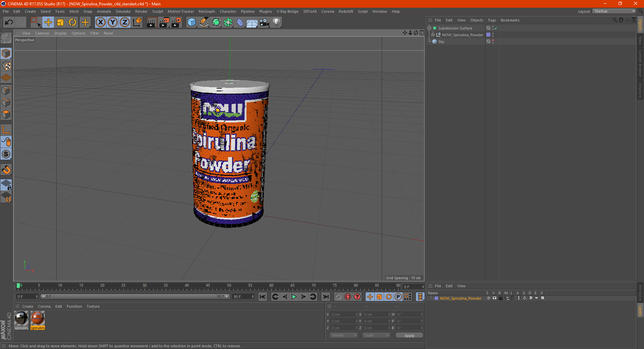Go to start of animation
Viewport: 644px width, 349px height.
(x=263, y=297)
